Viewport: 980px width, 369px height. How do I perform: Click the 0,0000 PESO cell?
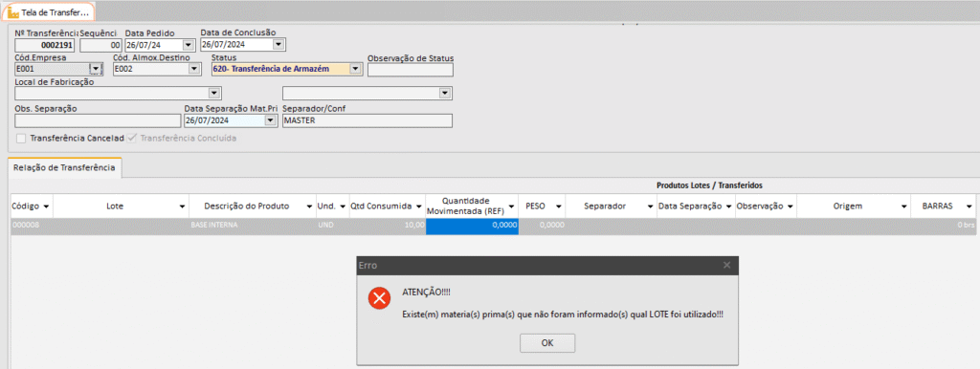[x=542, y=227]
